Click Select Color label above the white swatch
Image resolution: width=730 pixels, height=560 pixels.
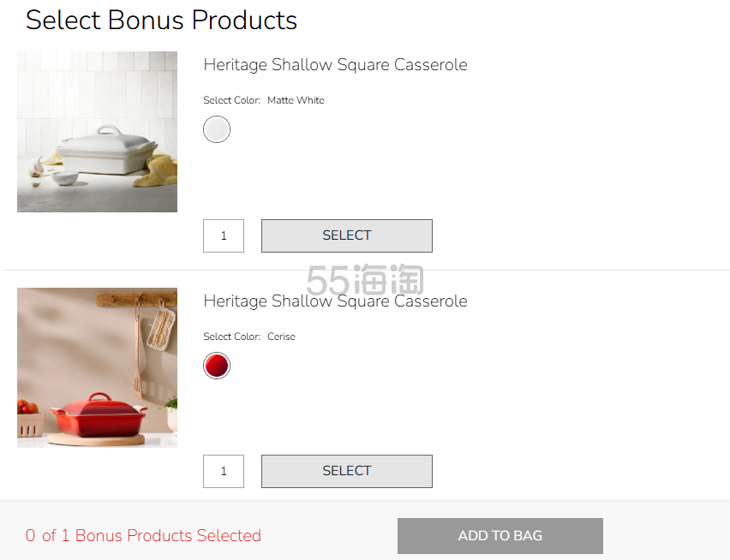tap(231, 100)
